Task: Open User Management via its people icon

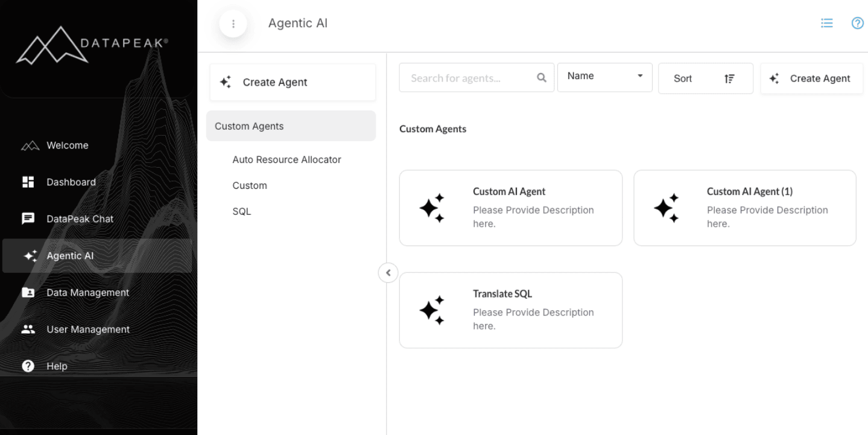Action: pos(28,329)
